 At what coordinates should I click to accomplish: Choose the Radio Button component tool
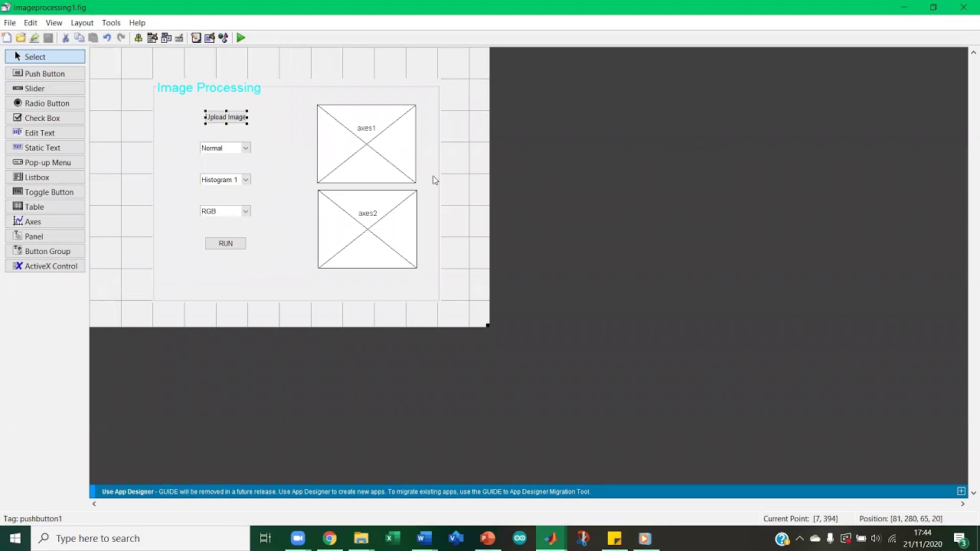pyautogui.click(x=45, y=103)
